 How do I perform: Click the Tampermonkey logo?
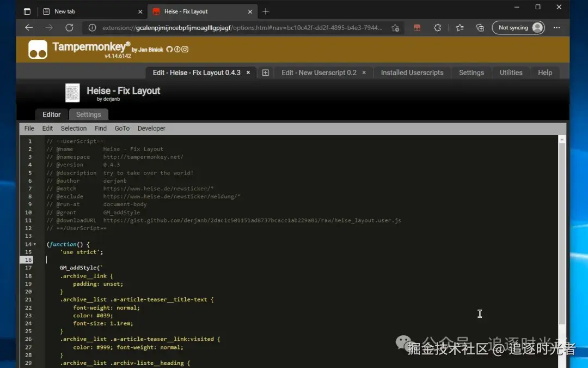(38, 50)
